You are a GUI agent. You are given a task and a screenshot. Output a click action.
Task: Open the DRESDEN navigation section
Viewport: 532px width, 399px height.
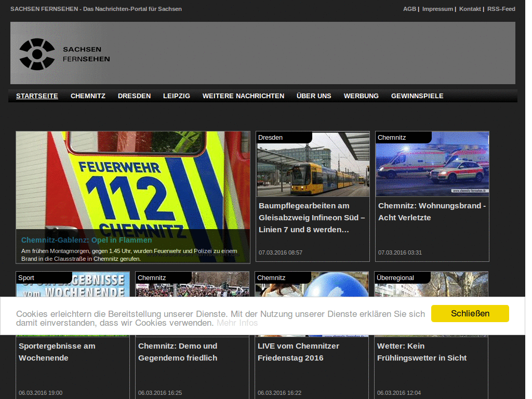click(135, 96)
